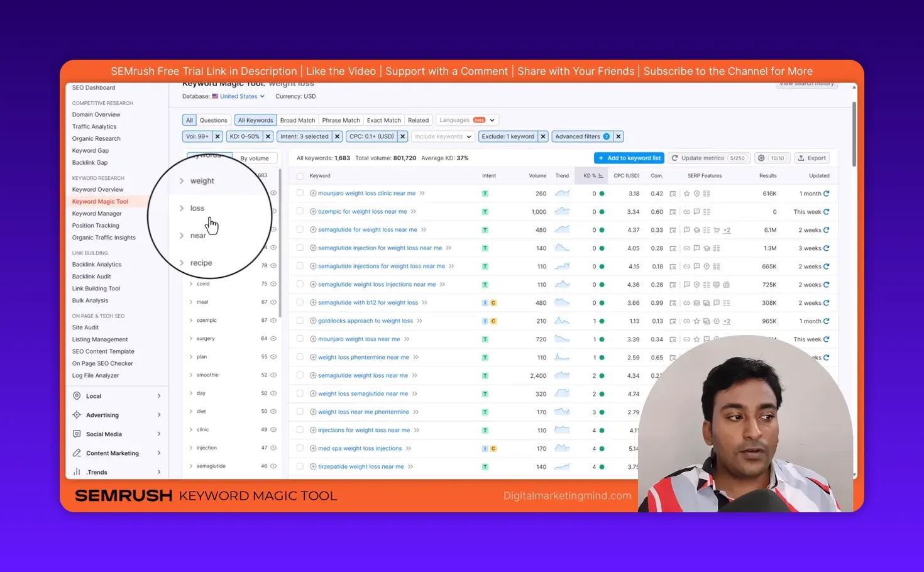Select the checkbox for 'ozempic for weight loss near me'
Image resolution: width=924 pixels, height=572 pixels.
(299, 211)
